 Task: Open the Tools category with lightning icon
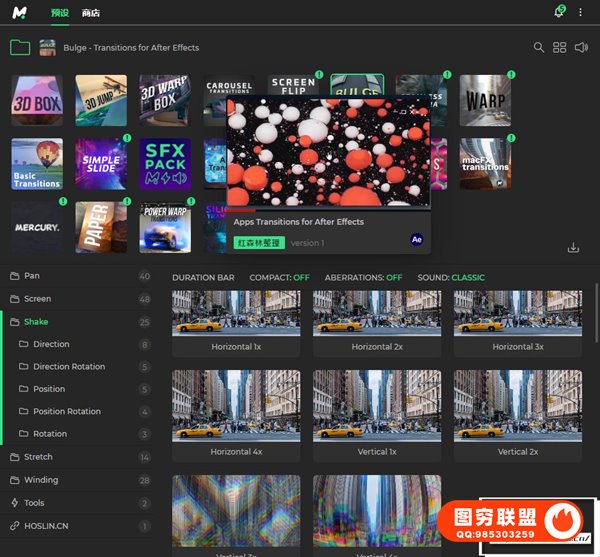click(x=34, y=503)
